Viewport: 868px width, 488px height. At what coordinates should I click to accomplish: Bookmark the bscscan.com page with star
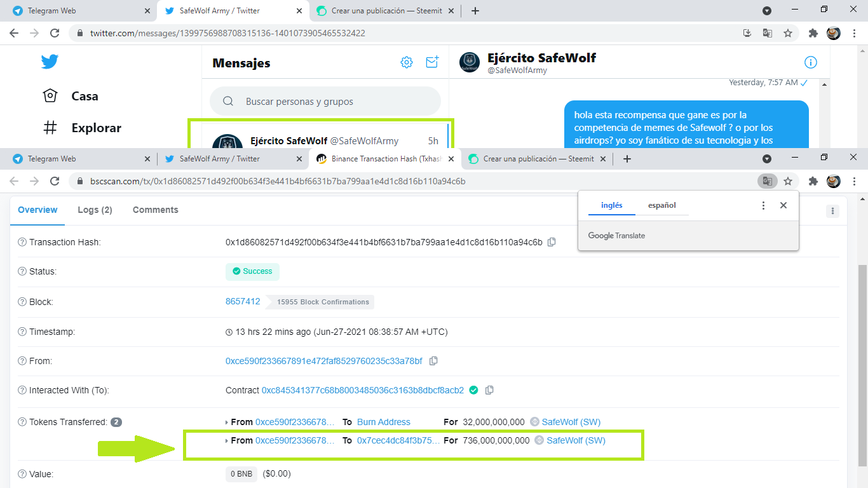(x=788, y=181)
